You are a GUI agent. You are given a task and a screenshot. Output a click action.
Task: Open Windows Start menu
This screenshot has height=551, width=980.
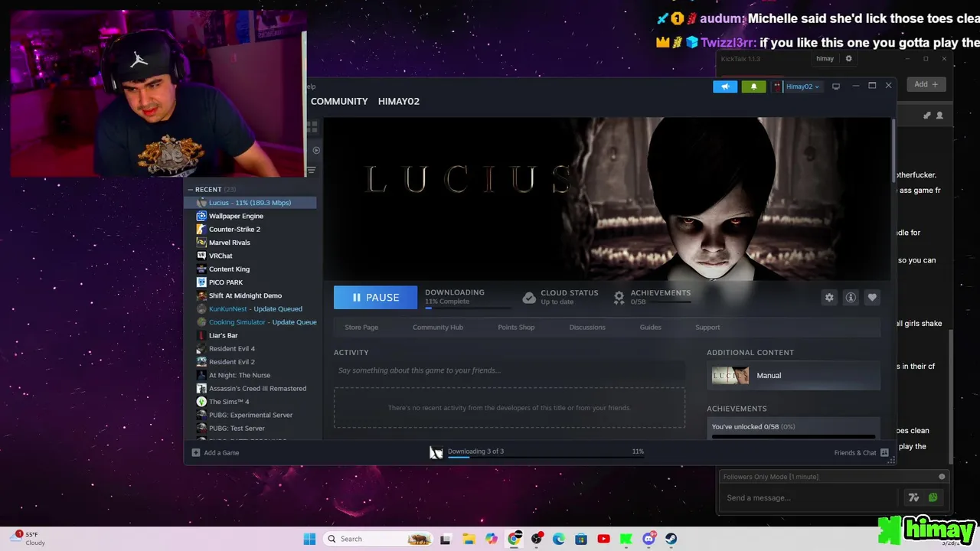coord(309,539)
